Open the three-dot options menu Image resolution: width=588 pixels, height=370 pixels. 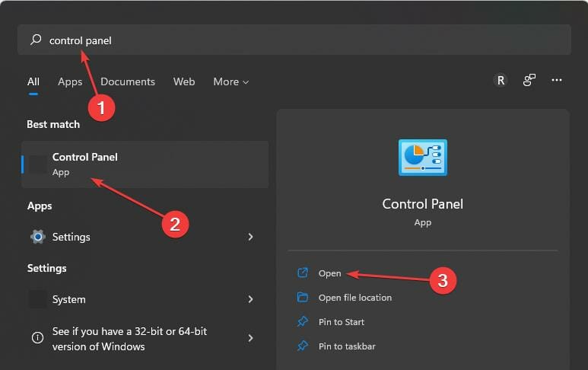557,80
